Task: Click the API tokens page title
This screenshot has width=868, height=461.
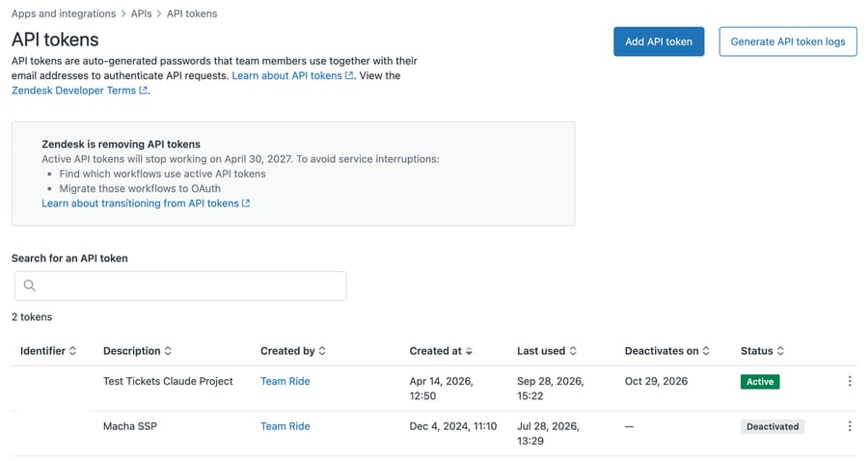Action: point(55,40)
